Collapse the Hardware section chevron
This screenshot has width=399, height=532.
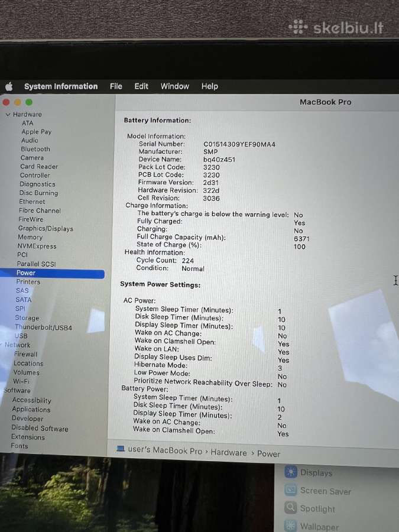tap(8, 115)
